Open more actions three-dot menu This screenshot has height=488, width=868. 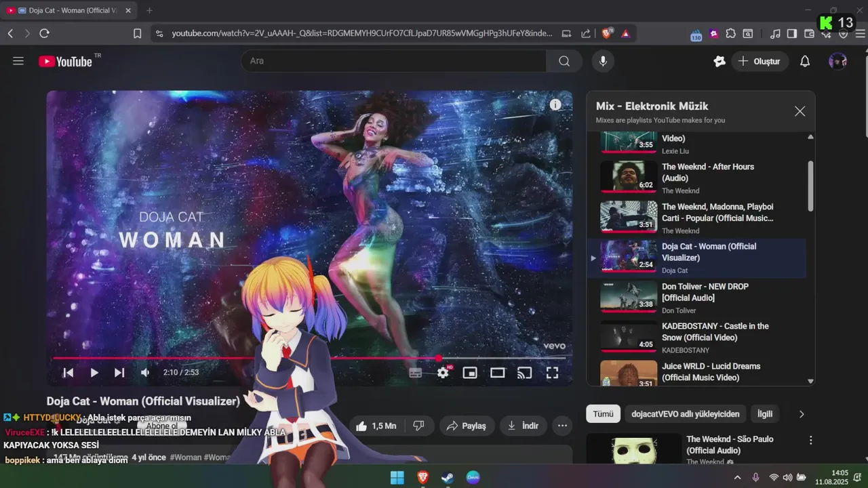pyautogui.click(x=562, y=426)
